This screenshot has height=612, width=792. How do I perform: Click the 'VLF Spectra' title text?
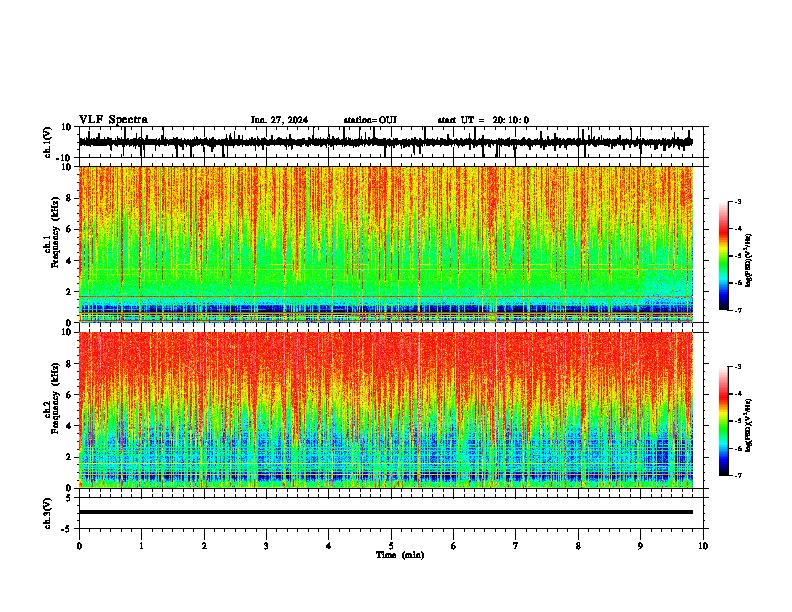pyautogui.click(x=113, y=120)
